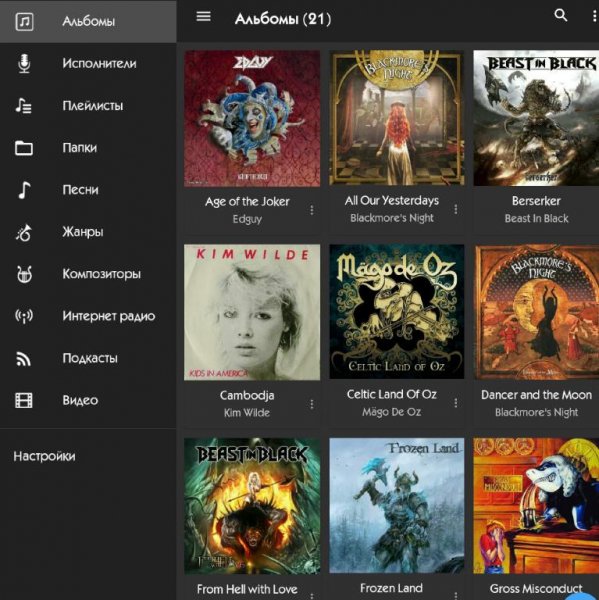Open Cambodja Kim Wilde cover
Viewport: 599px width, 600px height.
[252, 312]
